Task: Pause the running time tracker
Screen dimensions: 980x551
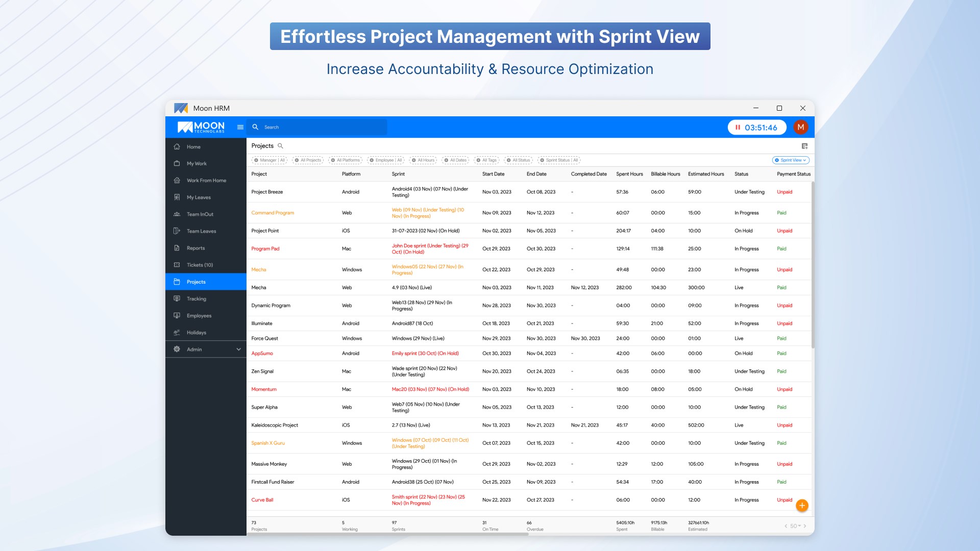Action: click(738, 128)
